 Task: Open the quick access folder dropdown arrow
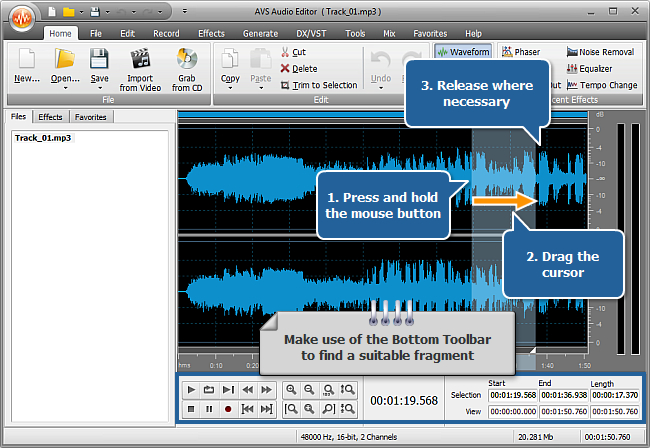pos(81,12)
